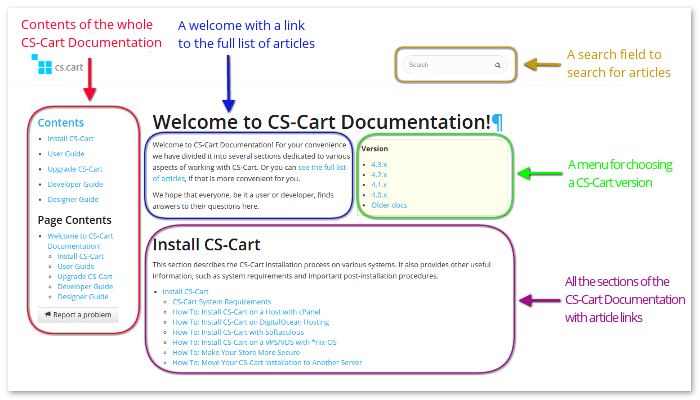Click the search magnifier icon
The height and width of the screenshot is (400, 700).
point(497,65)
